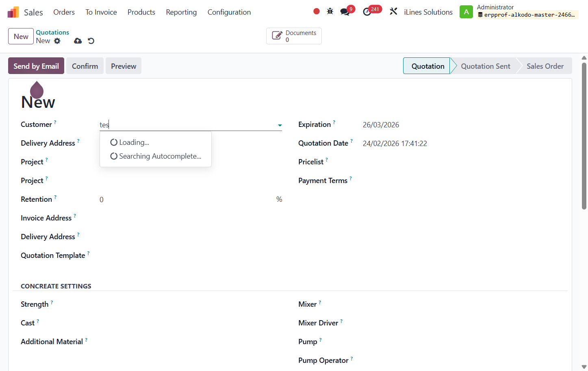Click the Preview button

pyautogui.click(x=124, y=66)
